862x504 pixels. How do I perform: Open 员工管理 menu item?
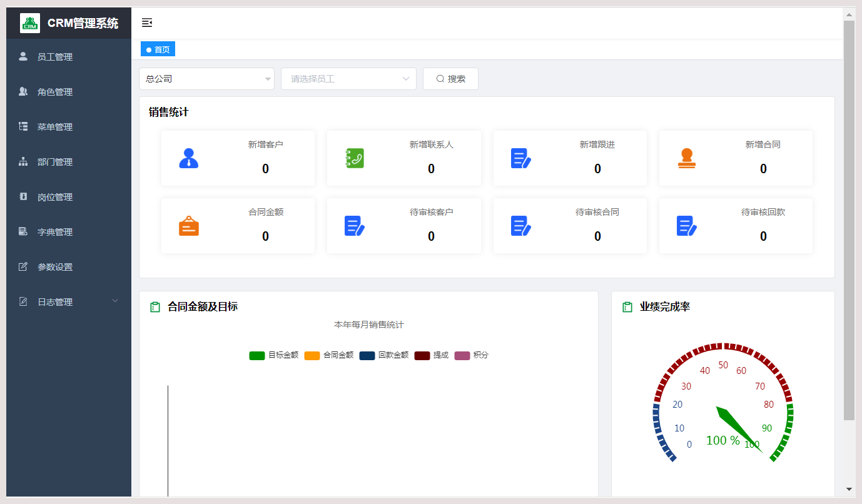click(x=69, y=57)
